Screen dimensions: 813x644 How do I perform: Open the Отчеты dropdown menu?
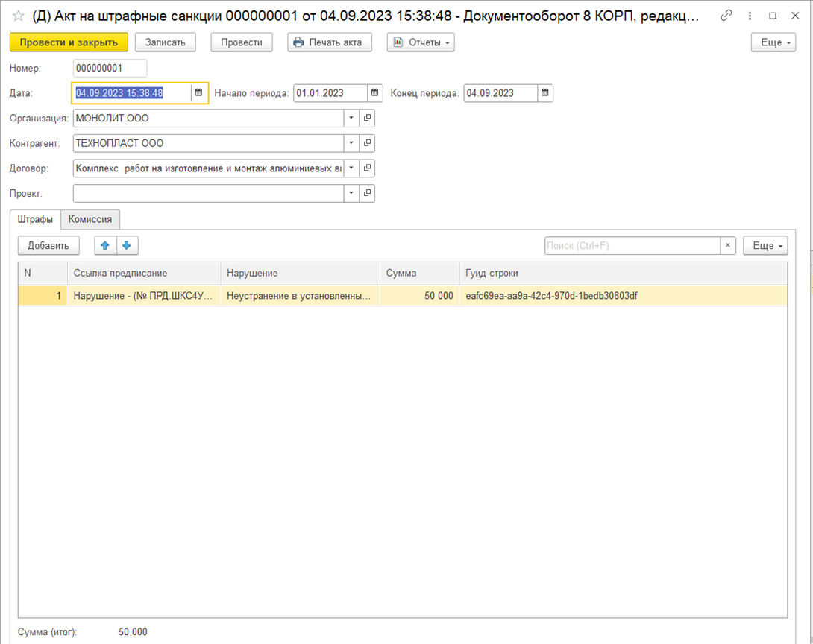tap(421, 42)
